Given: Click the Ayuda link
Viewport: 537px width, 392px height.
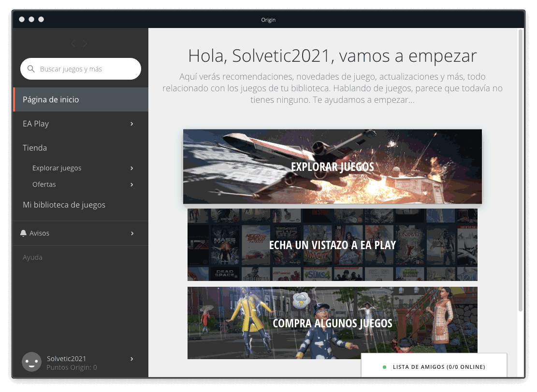Looking at the screenshot, I should [x=32, y=257].
